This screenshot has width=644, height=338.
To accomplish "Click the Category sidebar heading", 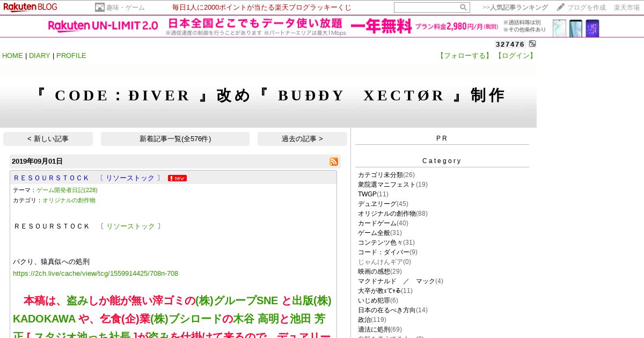I will click(x=442, y=161).
